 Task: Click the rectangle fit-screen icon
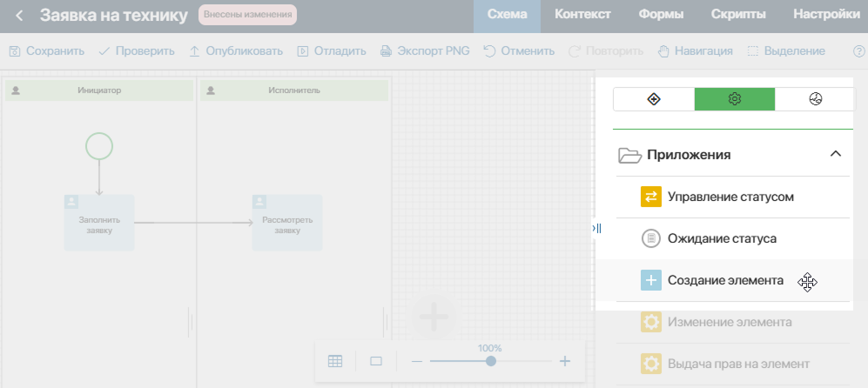tap(376, 361)
